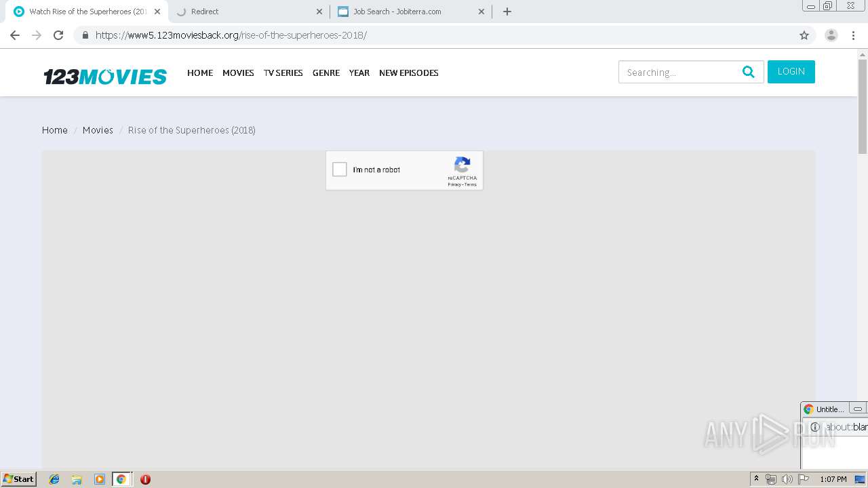Click the Untitled popup window title
Viewport: 868px width, 488px height.
tap(830, 409)
